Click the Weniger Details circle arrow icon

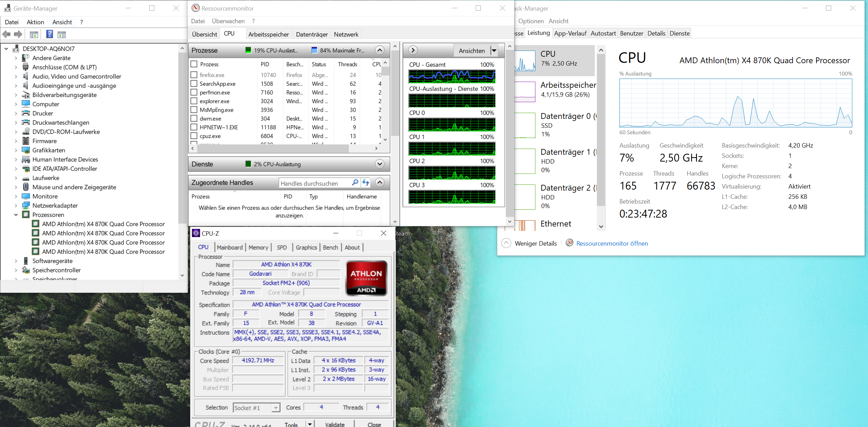pyautogui.click(x=506, y=243)
